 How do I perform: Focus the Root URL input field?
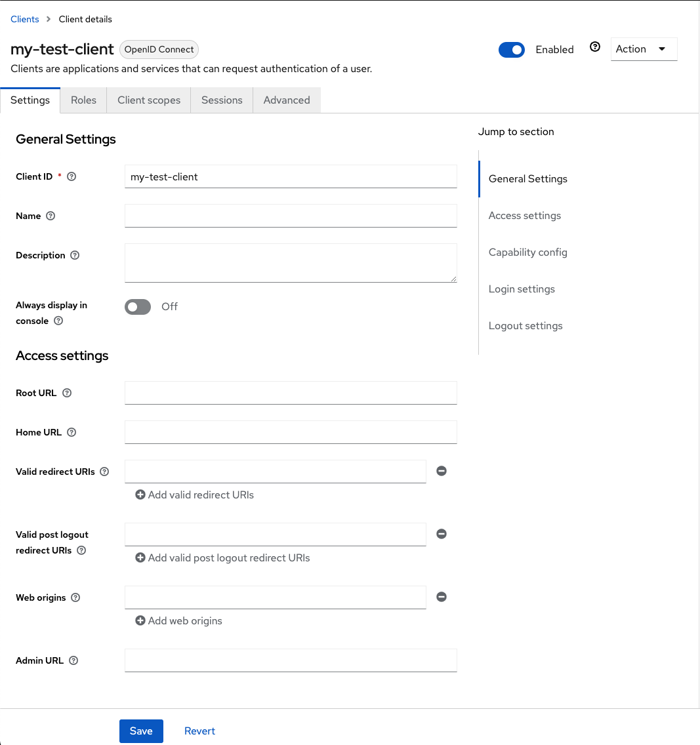pos(291,393)
